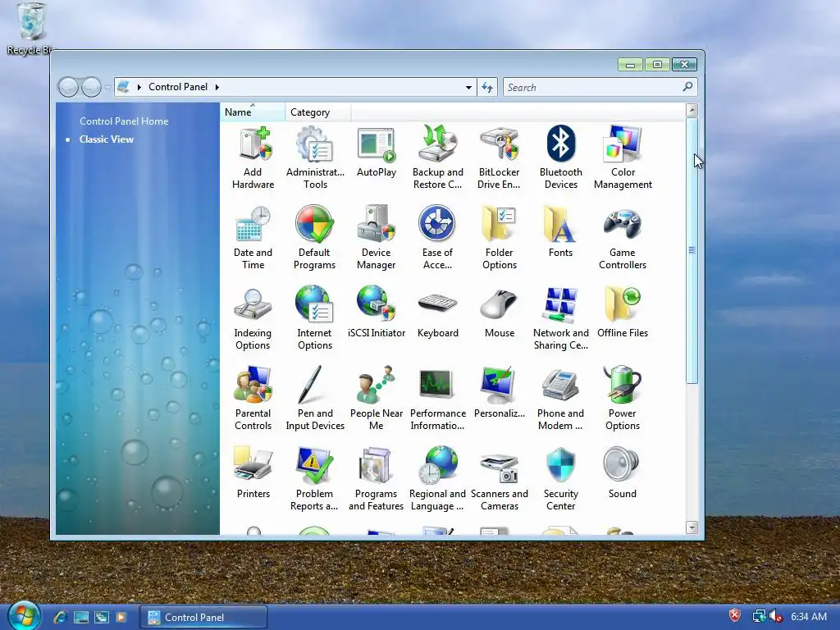840x630 pixels.
Task: Click the search magnifier icon
Action: point(688,87)
